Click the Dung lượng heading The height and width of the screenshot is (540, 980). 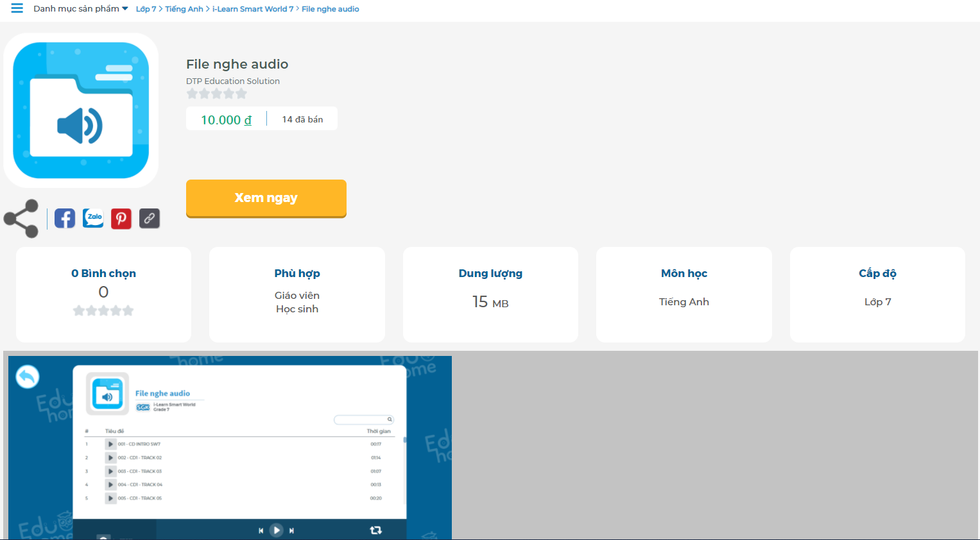490,273
